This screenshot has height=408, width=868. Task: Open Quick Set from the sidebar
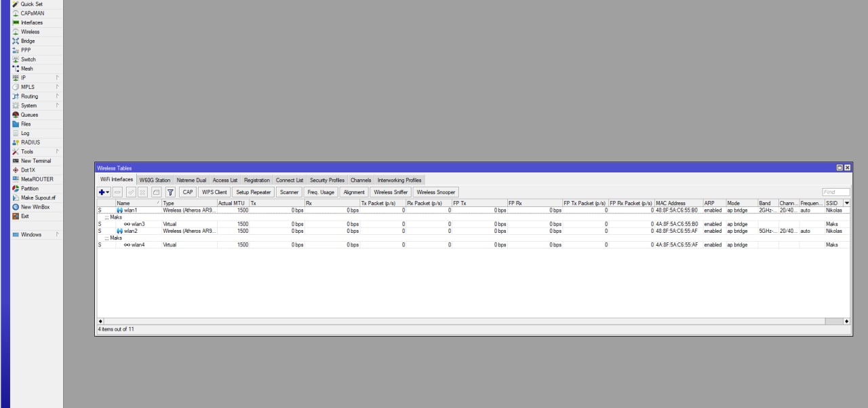coord(31,4)
